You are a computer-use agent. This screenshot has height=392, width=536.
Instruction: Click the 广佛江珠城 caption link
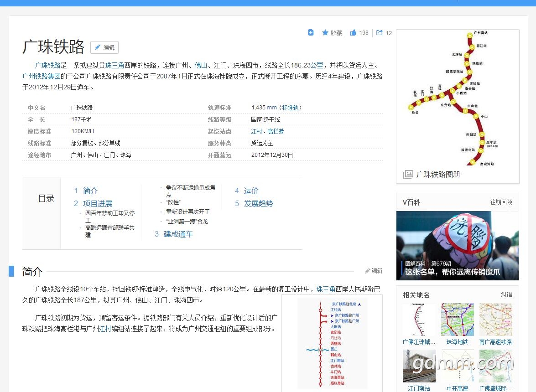click(x=419, y=342)
